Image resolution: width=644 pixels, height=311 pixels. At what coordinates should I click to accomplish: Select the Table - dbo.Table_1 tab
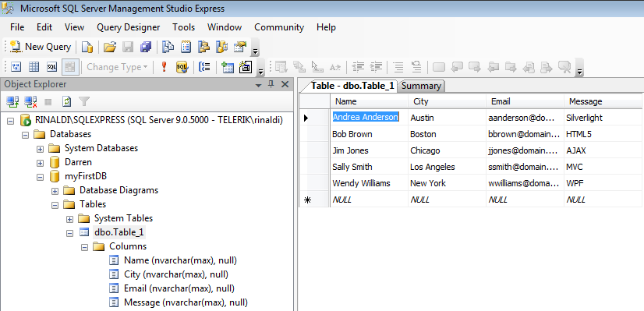pos(352,86)
